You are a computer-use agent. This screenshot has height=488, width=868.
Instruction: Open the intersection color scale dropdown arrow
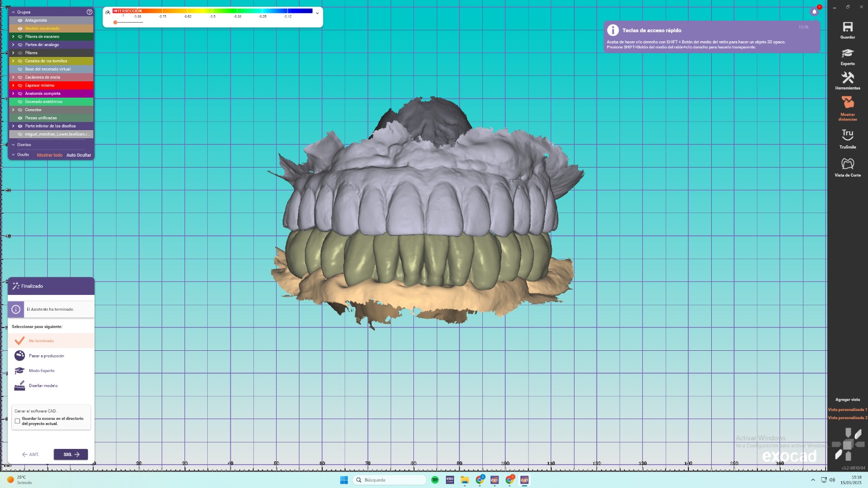pyautogui.click(x=317, y=13)
